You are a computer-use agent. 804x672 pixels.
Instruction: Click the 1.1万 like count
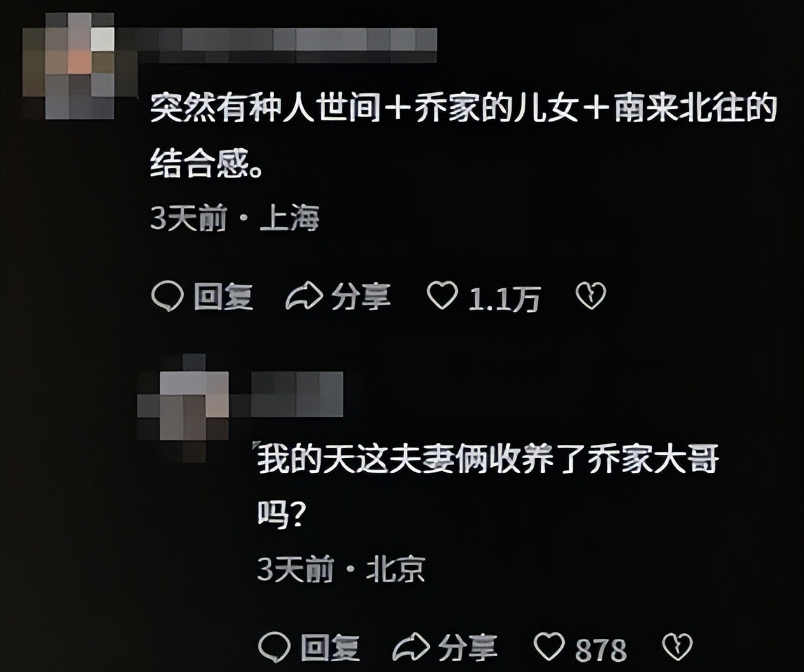[x=504, y=298]
